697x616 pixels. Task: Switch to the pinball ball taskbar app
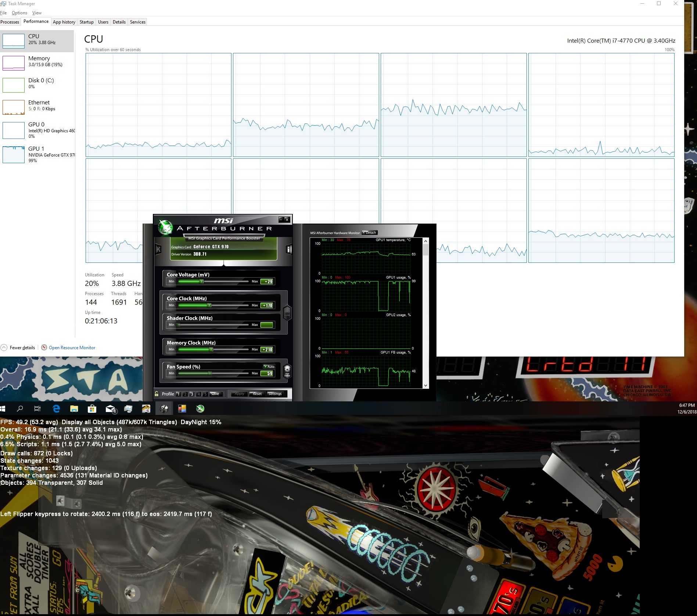pos(164,409)
